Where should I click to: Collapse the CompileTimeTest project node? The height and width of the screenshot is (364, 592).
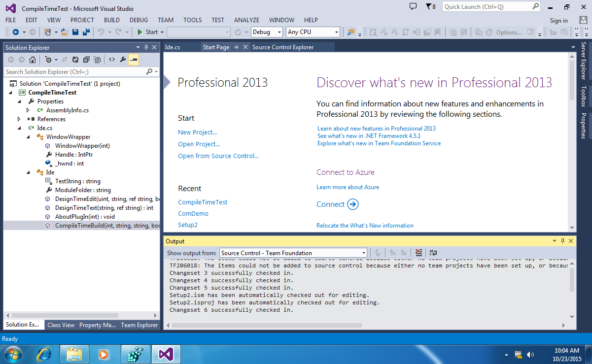(11, 93)
